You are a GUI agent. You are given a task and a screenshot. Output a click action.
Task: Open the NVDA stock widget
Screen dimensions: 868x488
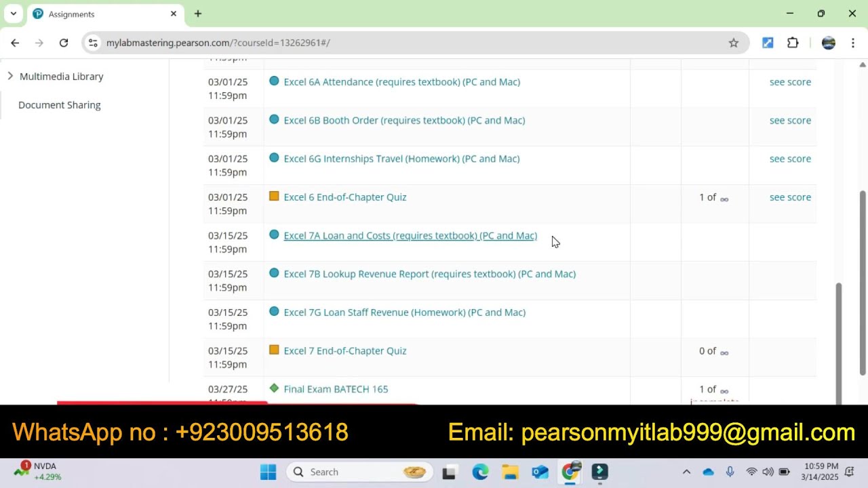38,471
